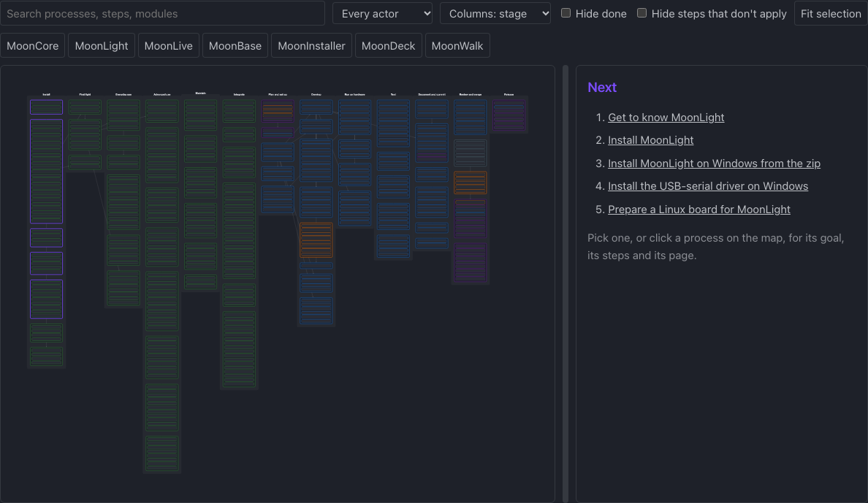Click the Release column header on the map
The width and height of the screenshot is (868, 503).
click(x=509, y=95)
